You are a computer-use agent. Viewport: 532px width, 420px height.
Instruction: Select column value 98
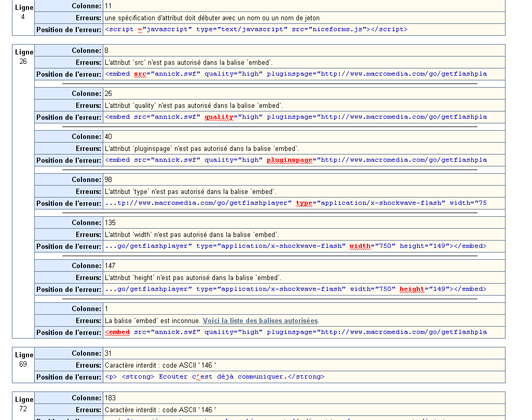[x=108, y=179]
